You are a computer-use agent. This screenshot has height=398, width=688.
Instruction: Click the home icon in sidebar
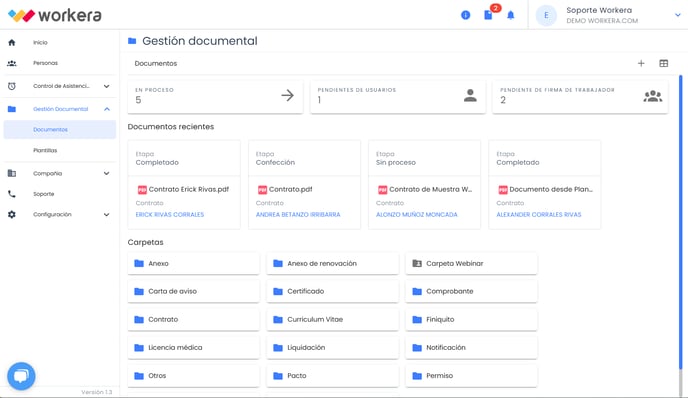tap(12, 43)
